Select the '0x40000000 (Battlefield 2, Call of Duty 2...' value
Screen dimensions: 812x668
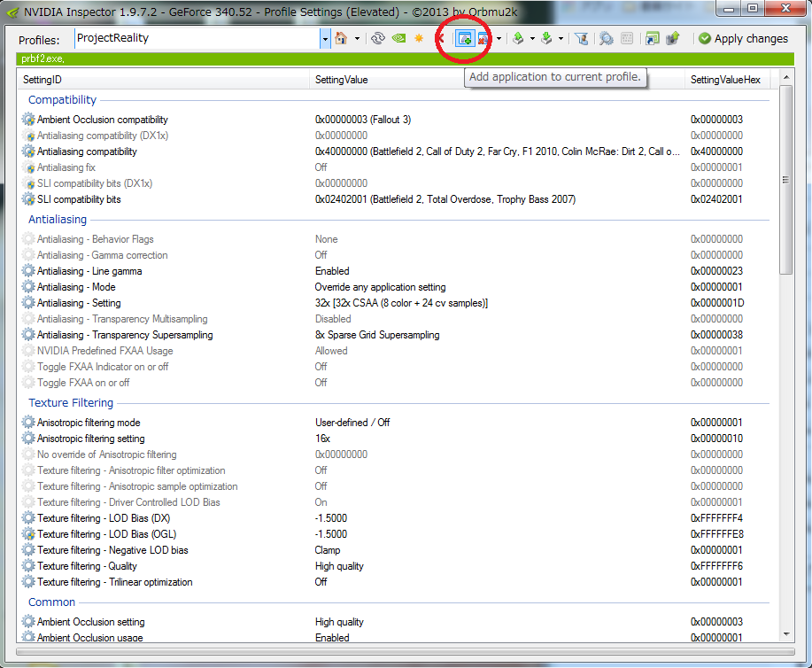(497, 151)
